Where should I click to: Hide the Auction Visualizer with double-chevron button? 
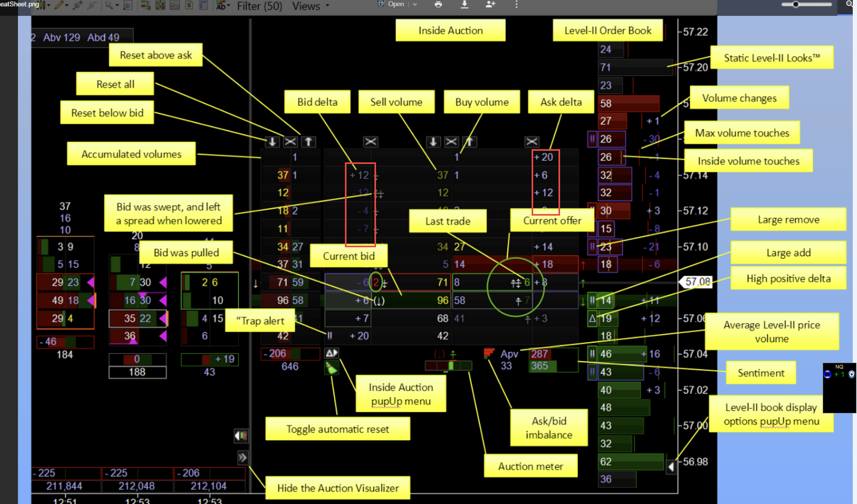tap(243, 458)
